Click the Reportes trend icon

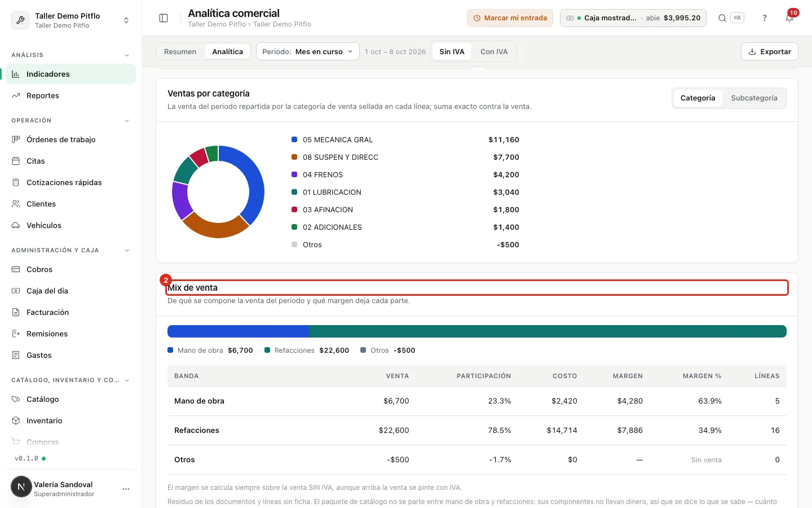point(16,95)
